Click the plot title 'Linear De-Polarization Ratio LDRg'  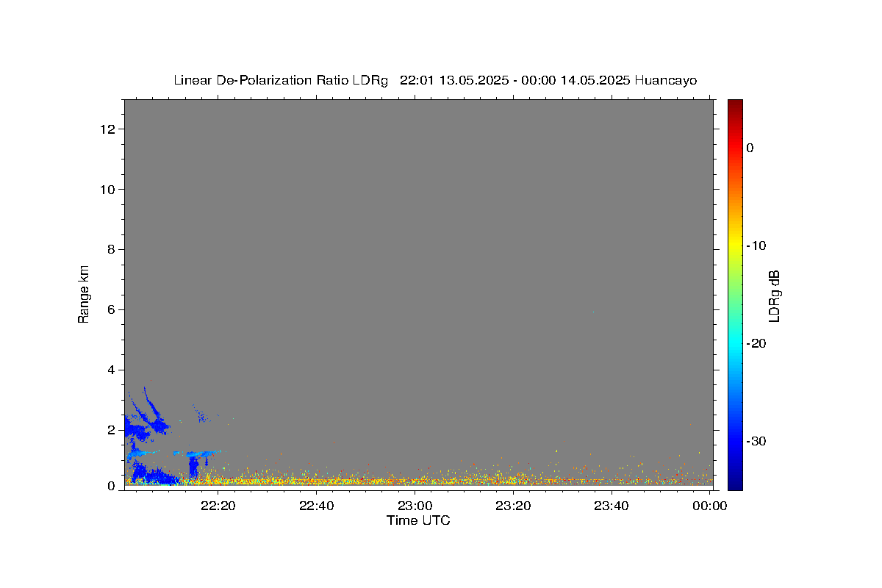click(280, 80)
